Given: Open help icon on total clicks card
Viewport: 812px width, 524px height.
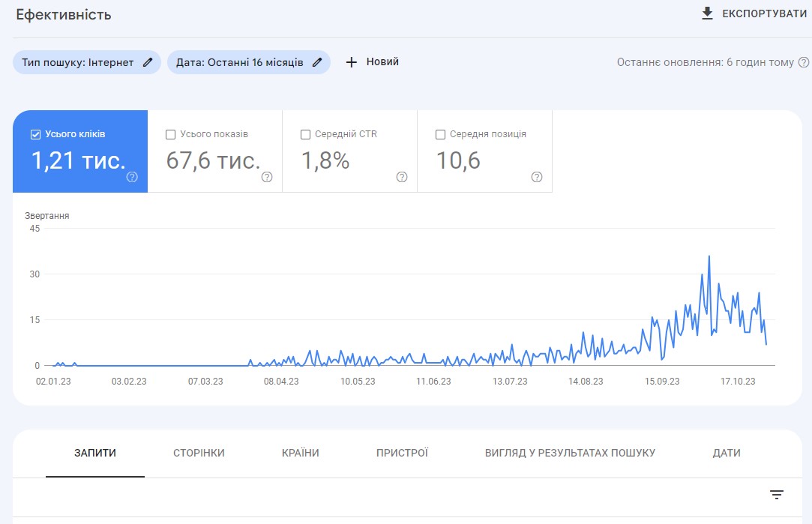Looking at the screenshot, I should tap(132, 177).
